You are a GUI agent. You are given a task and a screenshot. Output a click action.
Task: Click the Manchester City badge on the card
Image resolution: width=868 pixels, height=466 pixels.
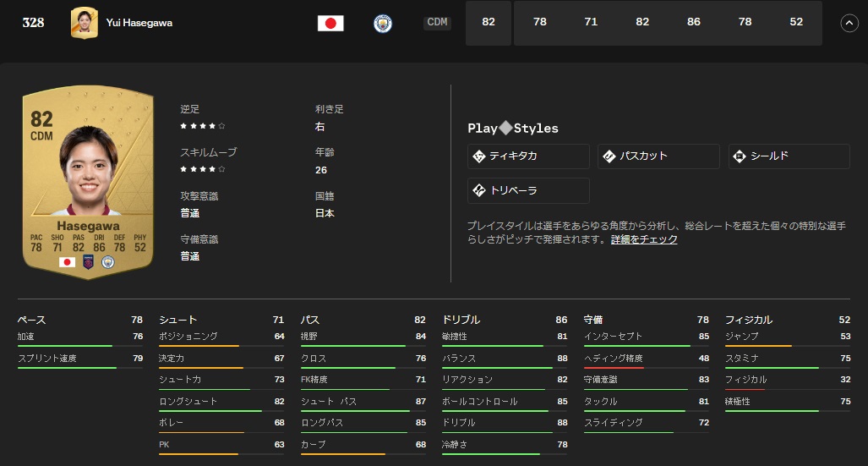pos(107,262)
